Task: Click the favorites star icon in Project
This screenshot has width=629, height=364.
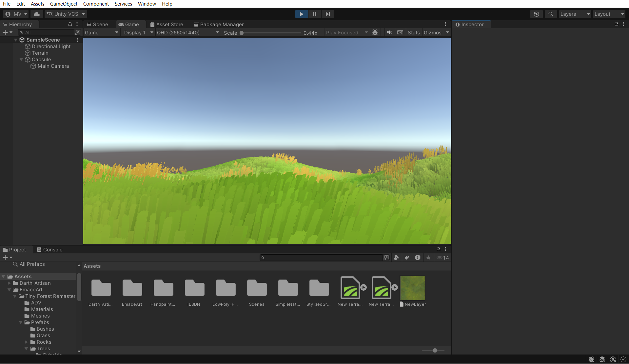Action: pyautogui.click(x=428, y=258)
